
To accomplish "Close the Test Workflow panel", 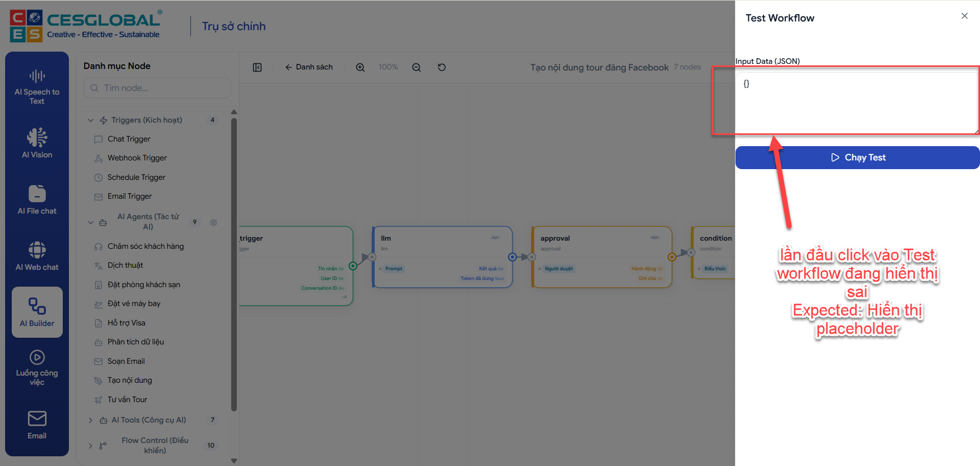I will tap(964, 16).
